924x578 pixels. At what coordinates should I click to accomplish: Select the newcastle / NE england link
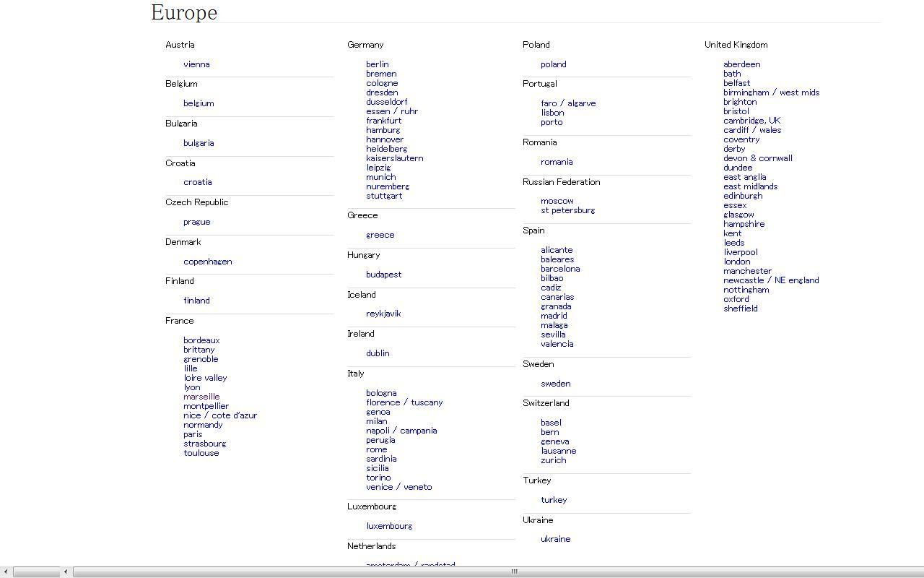click(x=771, y=280)
